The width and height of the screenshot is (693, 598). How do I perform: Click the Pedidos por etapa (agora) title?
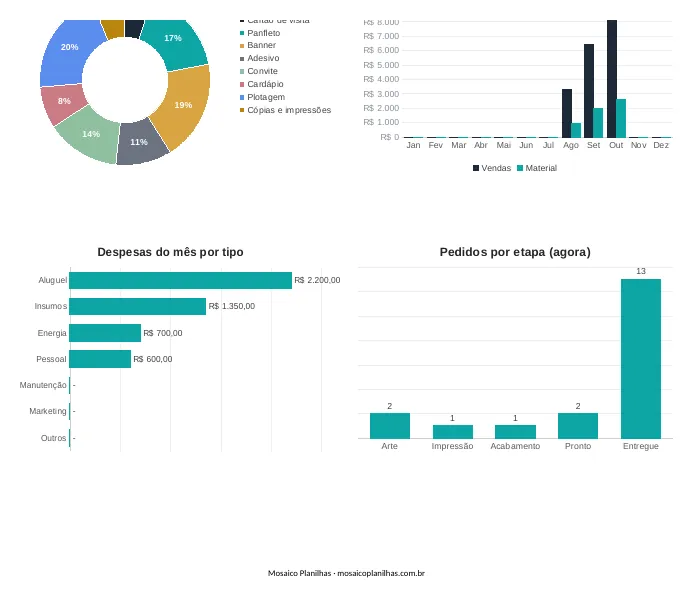tap(515, 252)
